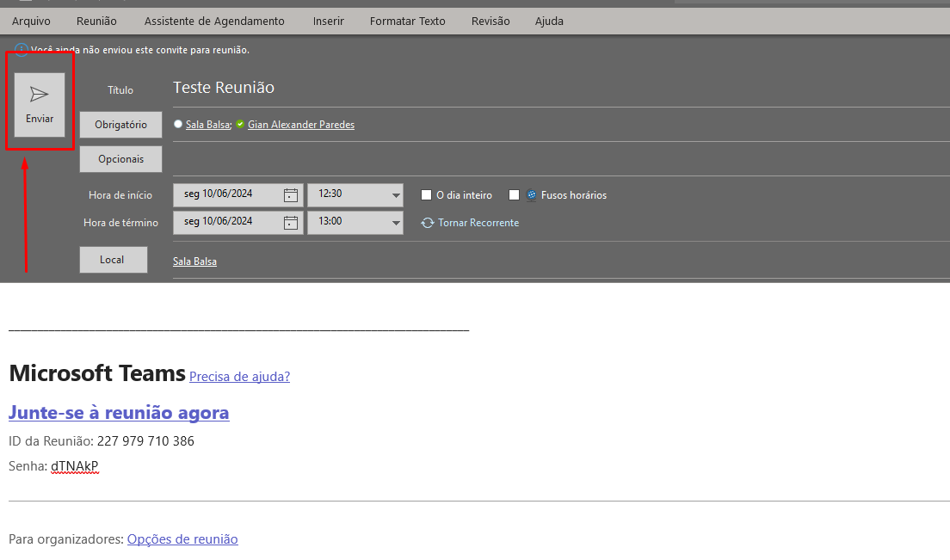Click the info icon in the notification bar
Image resolution: width=950 pixels, height=560 pixels.
tap(21, 50)
